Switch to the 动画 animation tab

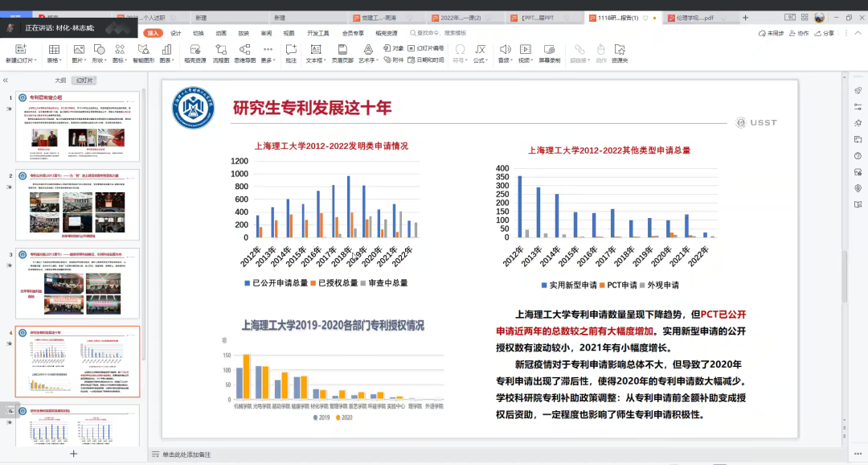(221, 33)
